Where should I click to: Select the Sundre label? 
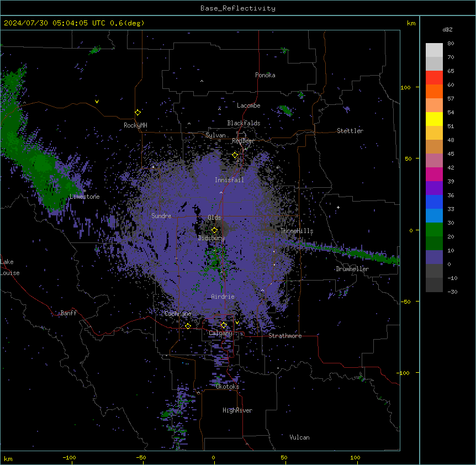[161, 216]
